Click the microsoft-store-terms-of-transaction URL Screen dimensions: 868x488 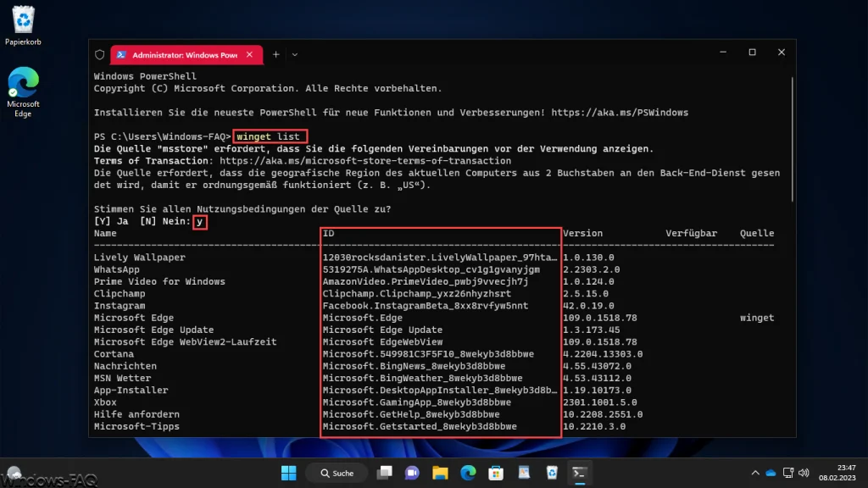coord(365,161)
